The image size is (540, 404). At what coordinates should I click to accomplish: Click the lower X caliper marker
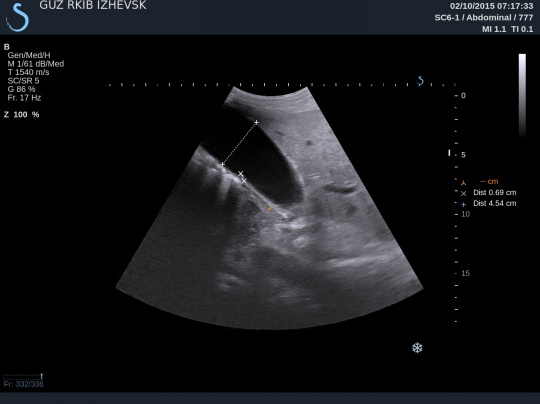(244, 180)
